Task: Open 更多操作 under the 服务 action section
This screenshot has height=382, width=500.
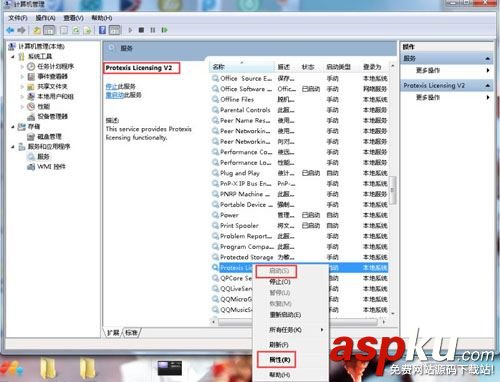Action: 428,70
